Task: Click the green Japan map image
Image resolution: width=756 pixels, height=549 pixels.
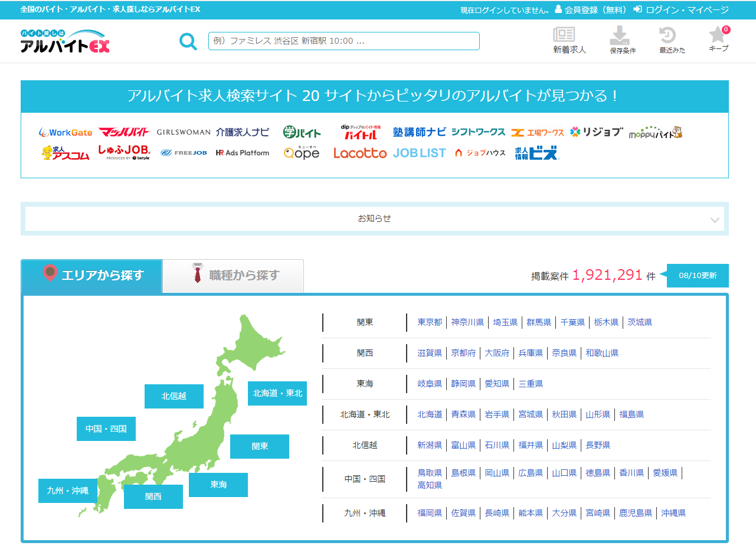Action: [x=182, y=416]
